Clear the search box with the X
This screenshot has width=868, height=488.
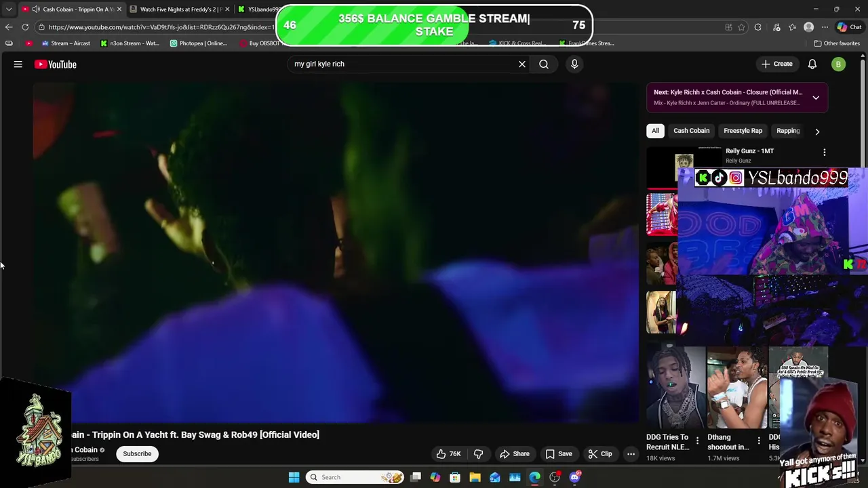(x=522, y=64)
